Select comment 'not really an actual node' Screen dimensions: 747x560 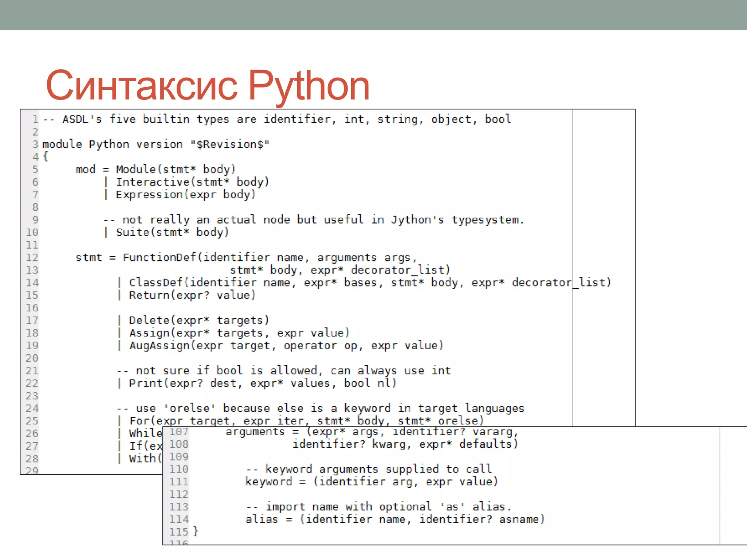tap(314, 220)
